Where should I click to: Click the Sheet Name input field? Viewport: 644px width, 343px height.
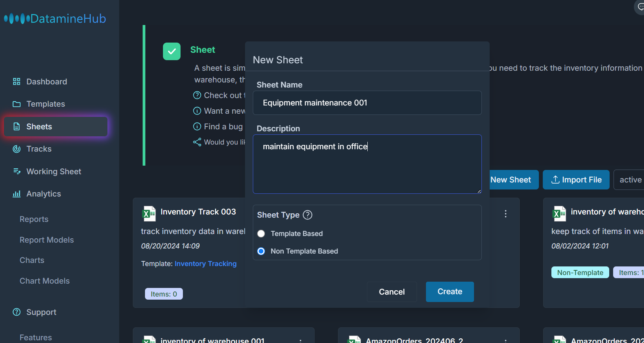(367, 103)
